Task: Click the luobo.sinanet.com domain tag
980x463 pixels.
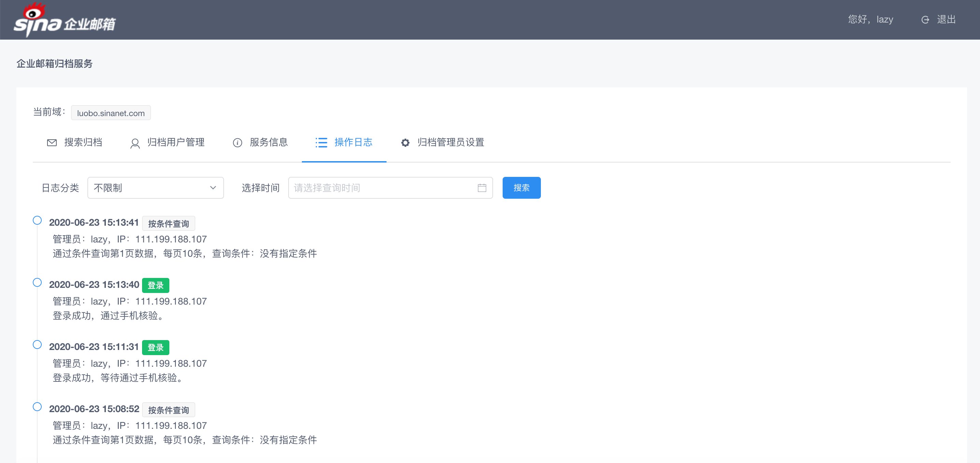Action: click(111, 113)
